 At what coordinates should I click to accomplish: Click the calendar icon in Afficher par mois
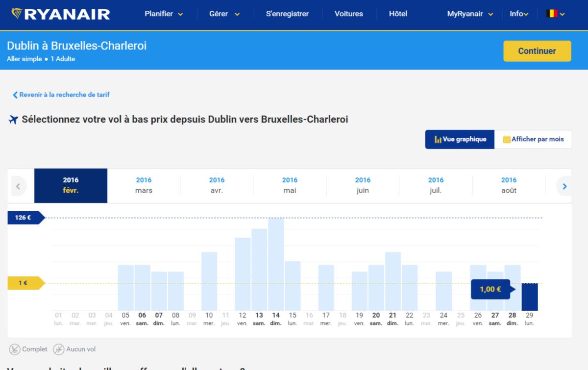[x=507, y=140]
